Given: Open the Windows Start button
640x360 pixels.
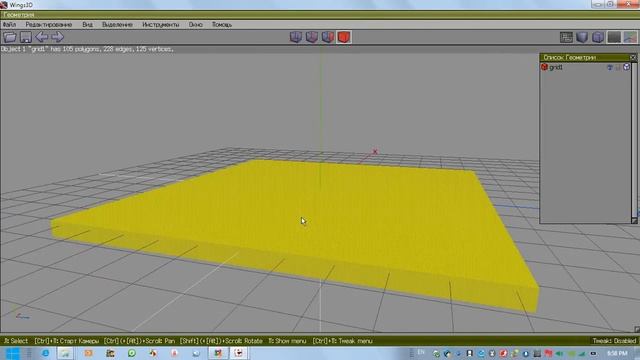Looking at the screenshot, I should pos(12,353).
